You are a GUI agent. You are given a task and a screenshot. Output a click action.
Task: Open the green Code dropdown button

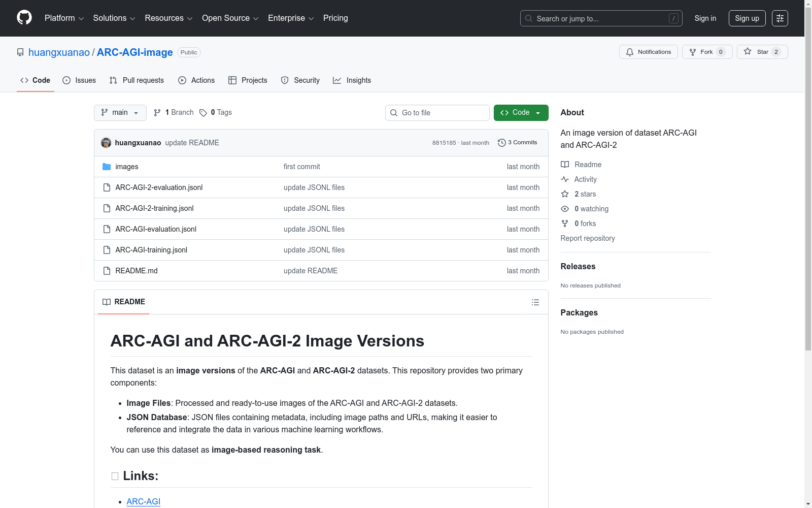coord(521,113)
